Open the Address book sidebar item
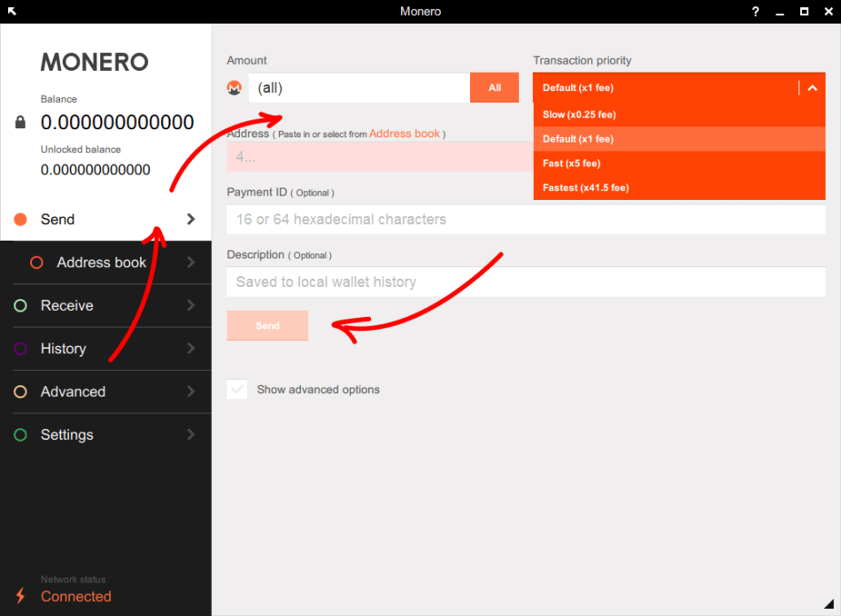Viewport: 841px width, 616px height. click(x=101, y=263)
